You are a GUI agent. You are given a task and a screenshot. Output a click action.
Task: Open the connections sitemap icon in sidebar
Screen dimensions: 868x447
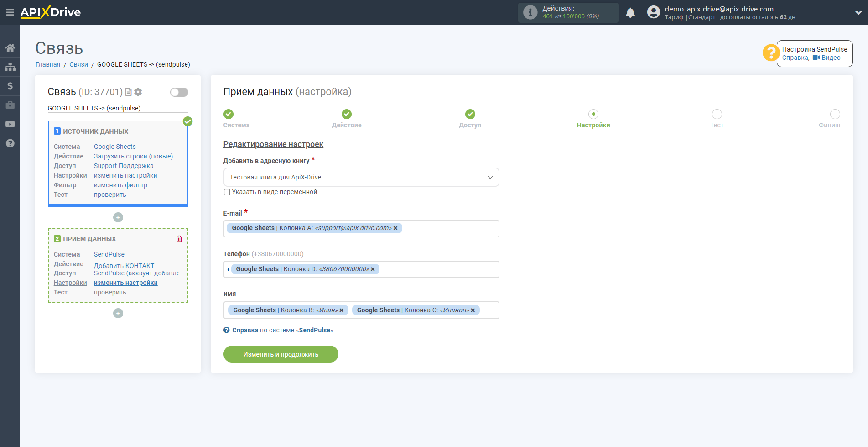point(10,67)
